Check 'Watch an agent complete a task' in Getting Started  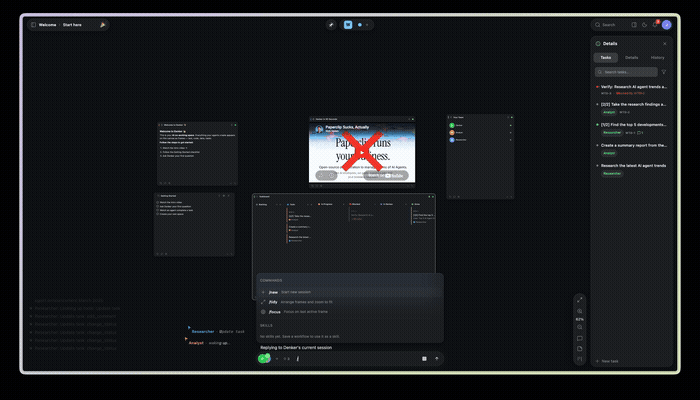(x=158, y=210)
